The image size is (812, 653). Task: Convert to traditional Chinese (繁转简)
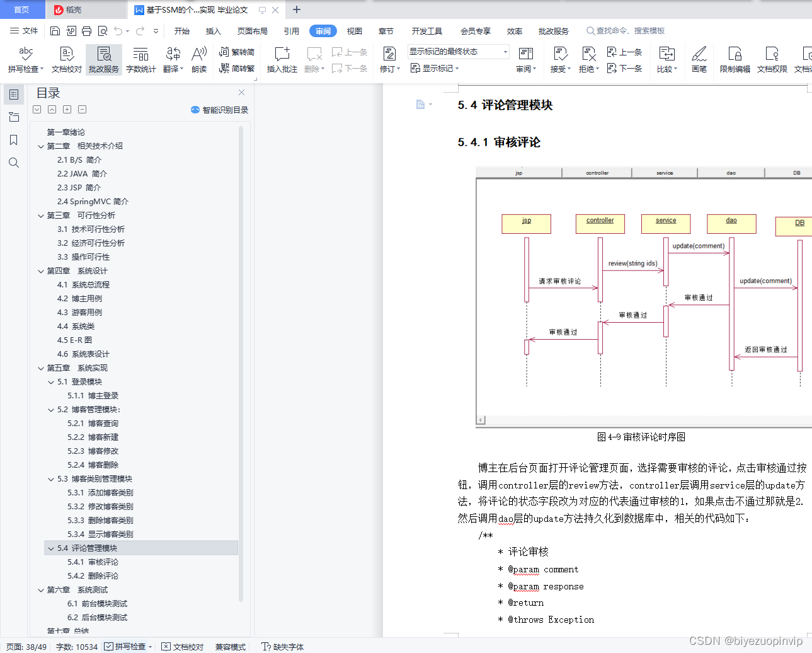click(x=237, y=52)
